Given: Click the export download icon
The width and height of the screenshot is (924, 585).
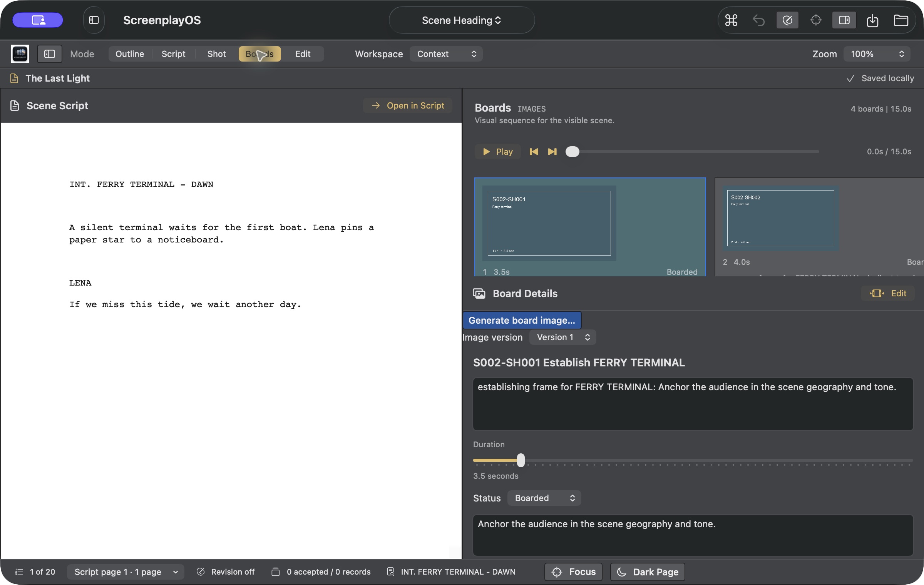Looking at the screenshot, I should 872,20.
